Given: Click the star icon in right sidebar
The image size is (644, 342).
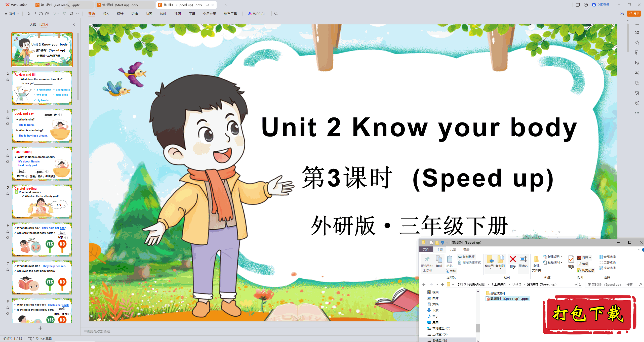Looking at the screenshot, I should click(x=637, y=42).
